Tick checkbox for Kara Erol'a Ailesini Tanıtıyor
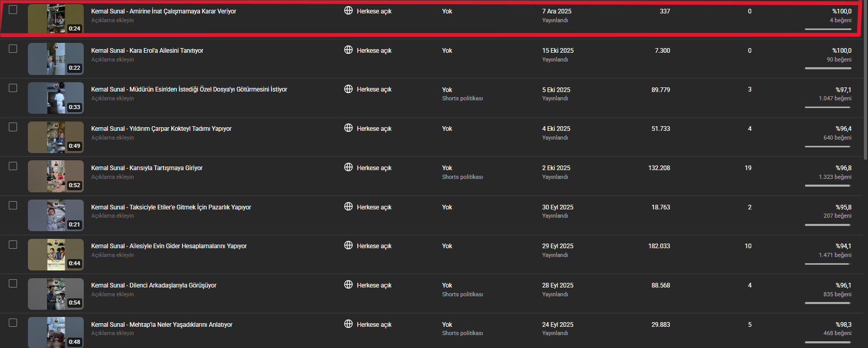Viewport: 868px width, 348px height. click(x=13, y=49)
